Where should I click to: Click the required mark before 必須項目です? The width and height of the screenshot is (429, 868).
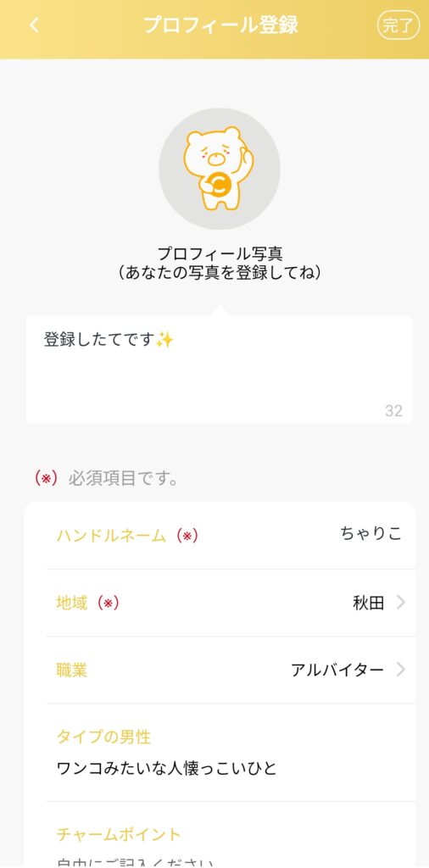[46, 478]
